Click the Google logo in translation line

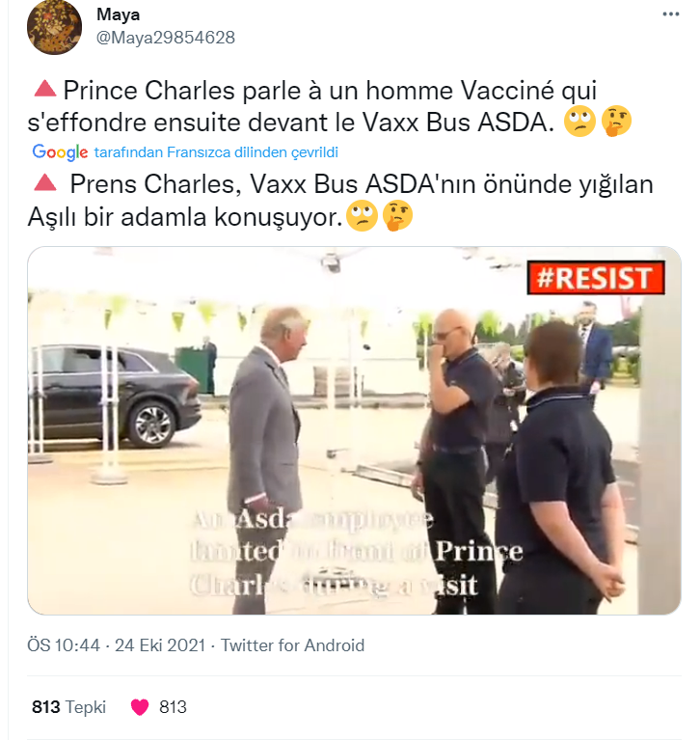pos(60,152)
